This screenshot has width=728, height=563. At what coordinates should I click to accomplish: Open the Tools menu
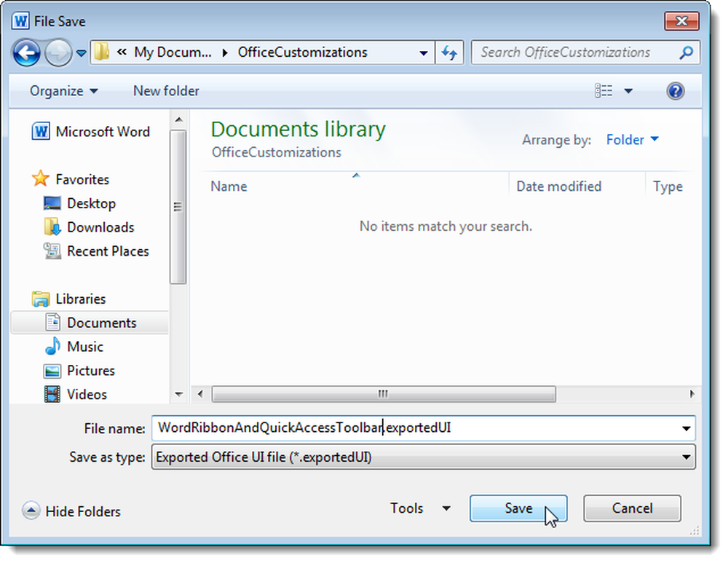click(420, 508)
